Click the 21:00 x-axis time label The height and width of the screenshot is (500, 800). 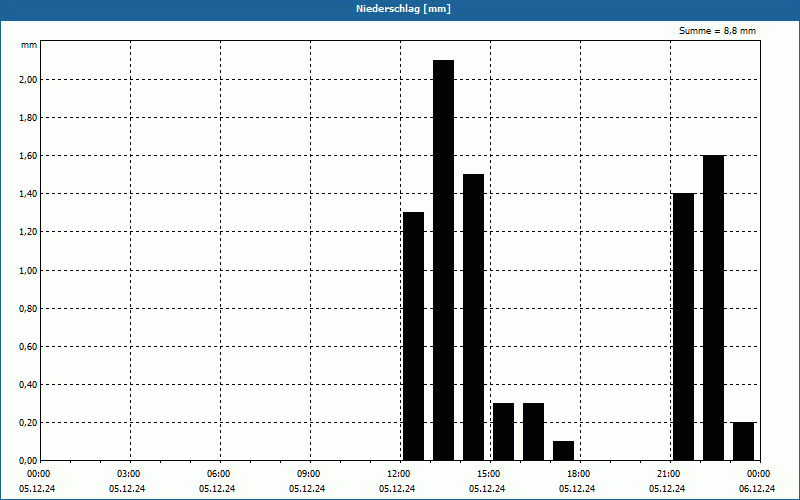pyautogui.click(x=670, y=474)
